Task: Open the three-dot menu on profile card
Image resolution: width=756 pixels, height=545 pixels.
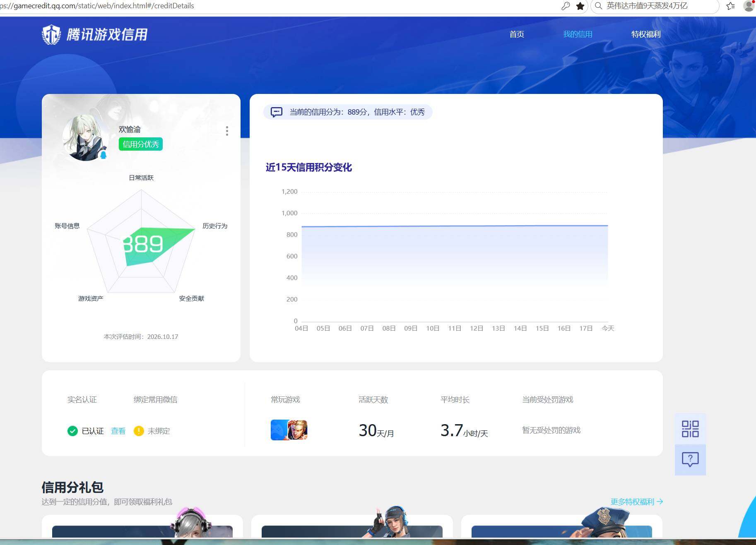Action: tap(227, 131)
